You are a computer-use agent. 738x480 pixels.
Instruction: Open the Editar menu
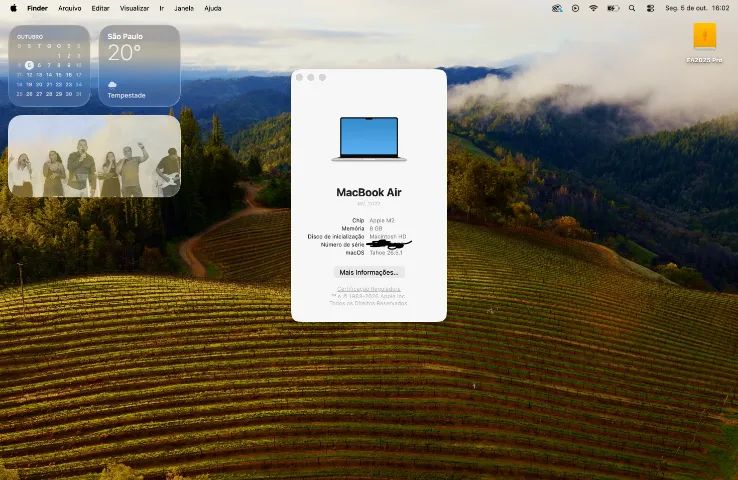(100, 8)
